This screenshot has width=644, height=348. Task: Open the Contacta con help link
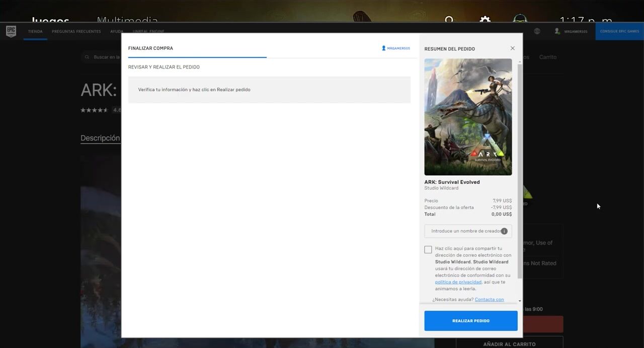(489, 300)
